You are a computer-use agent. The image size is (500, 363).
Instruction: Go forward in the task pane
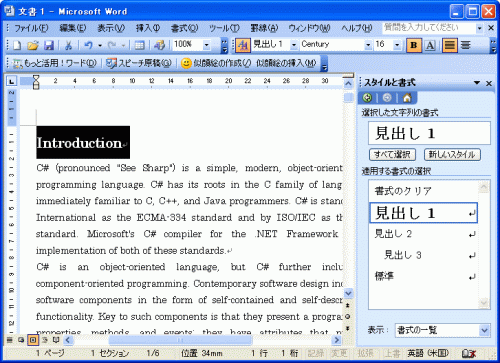point(387,98)
